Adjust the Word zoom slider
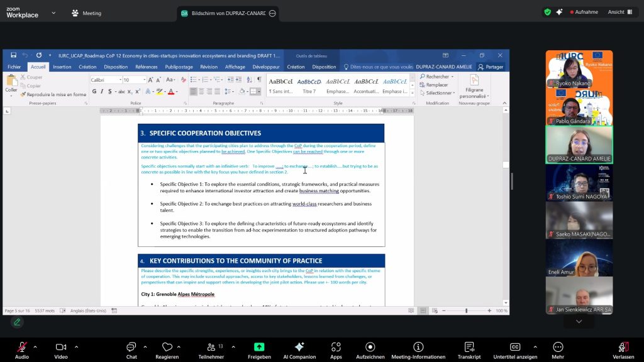 coord(466,310)
